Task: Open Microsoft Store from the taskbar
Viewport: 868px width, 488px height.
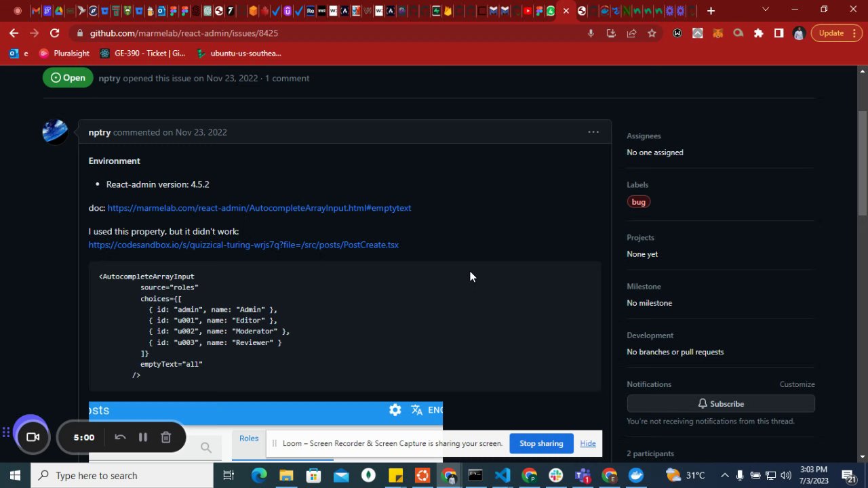Action: point(313,476)
